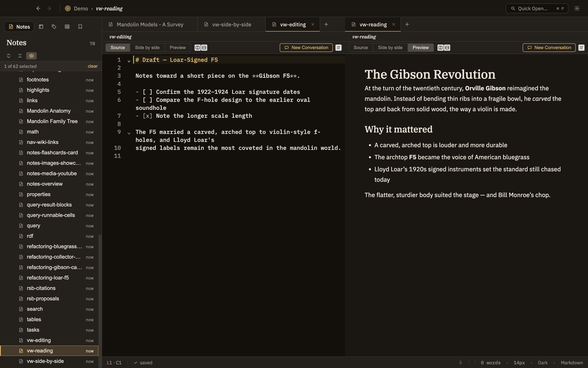Clear the note selection

92,66
